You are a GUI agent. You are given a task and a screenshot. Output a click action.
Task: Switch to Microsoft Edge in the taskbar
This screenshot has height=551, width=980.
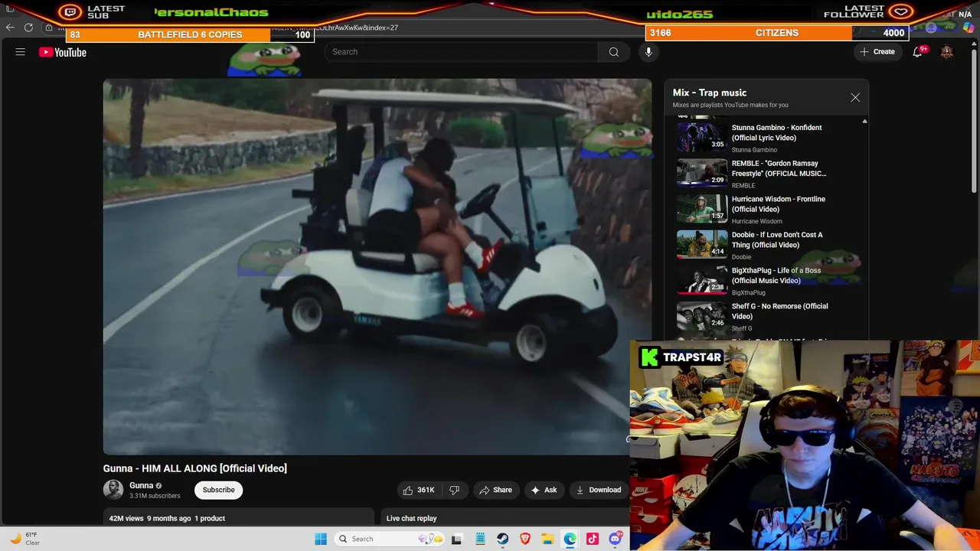(570, 539)
